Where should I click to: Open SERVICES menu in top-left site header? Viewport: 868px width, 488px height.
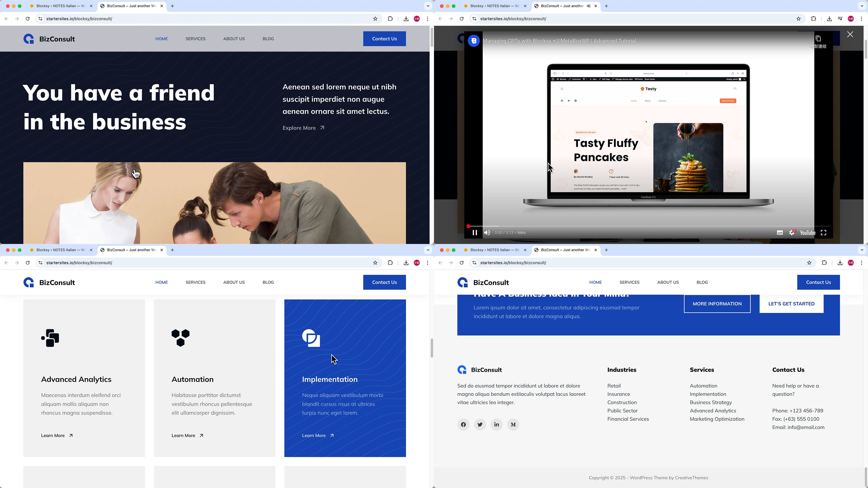(195, 39)
